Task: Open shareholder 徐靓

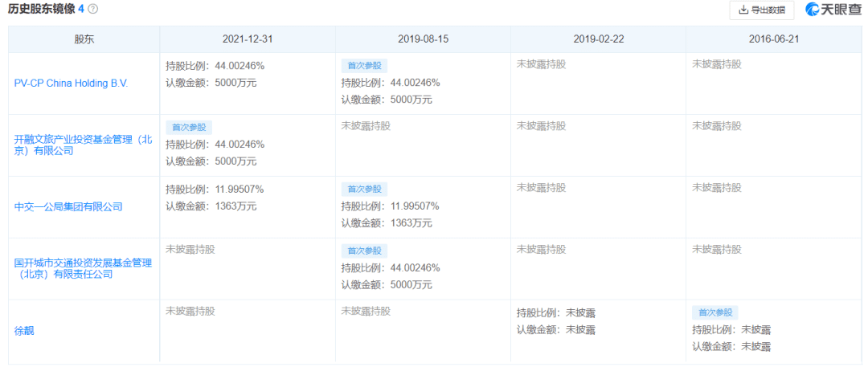Action: click(x=24, y=331)
